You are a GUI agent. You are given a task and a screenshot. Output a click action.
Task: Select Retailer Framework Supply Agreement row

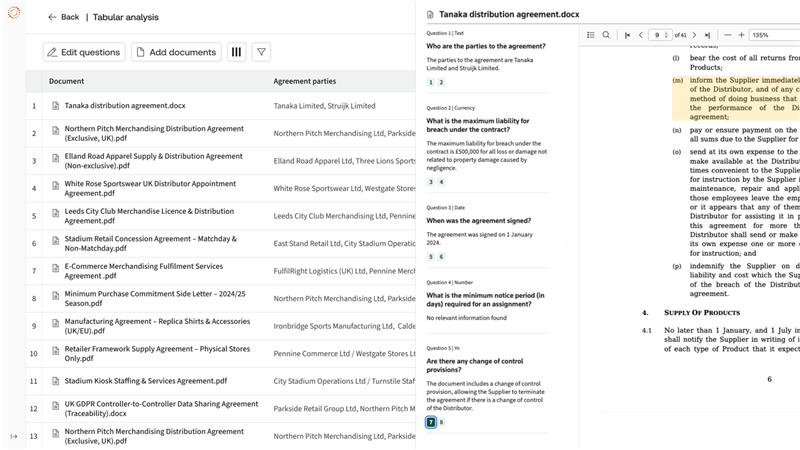click(157, 354)
